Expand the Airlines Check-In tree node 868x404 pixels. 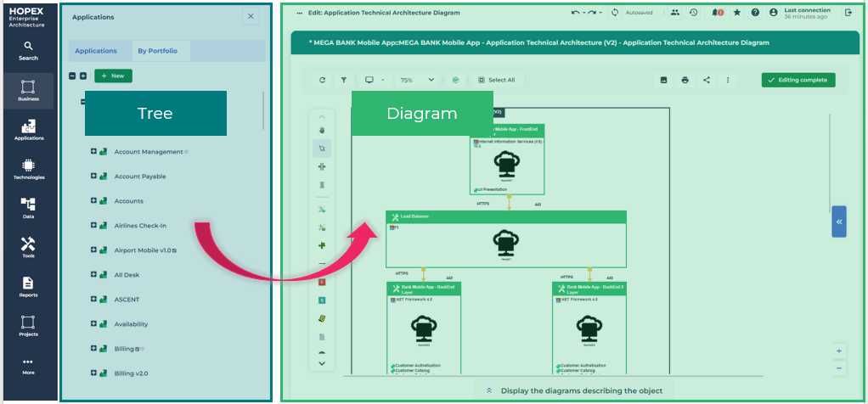[x=93, y=226]
